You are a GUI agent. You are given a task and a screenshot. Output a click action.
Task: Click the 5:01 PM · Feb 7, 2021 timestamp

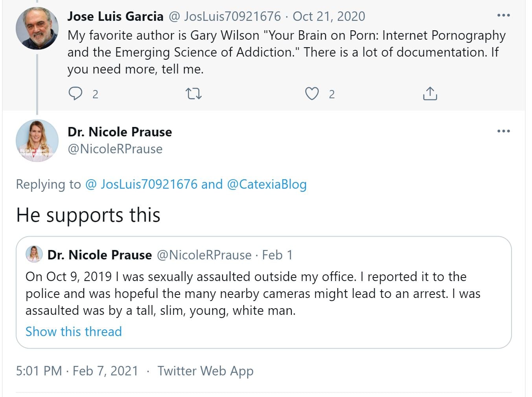pos(77,371)
